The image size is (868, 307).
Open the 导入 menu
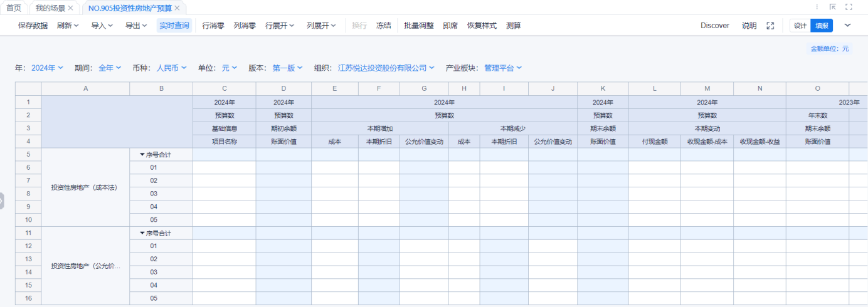tap(102, 26)
